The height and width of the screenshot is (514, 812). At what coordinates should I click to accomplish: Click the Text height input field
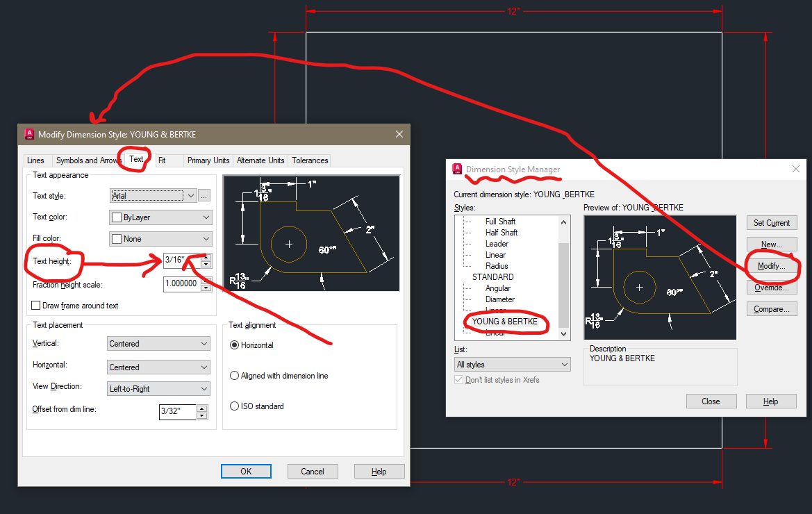pyautogui.click(x=182, y=260)
